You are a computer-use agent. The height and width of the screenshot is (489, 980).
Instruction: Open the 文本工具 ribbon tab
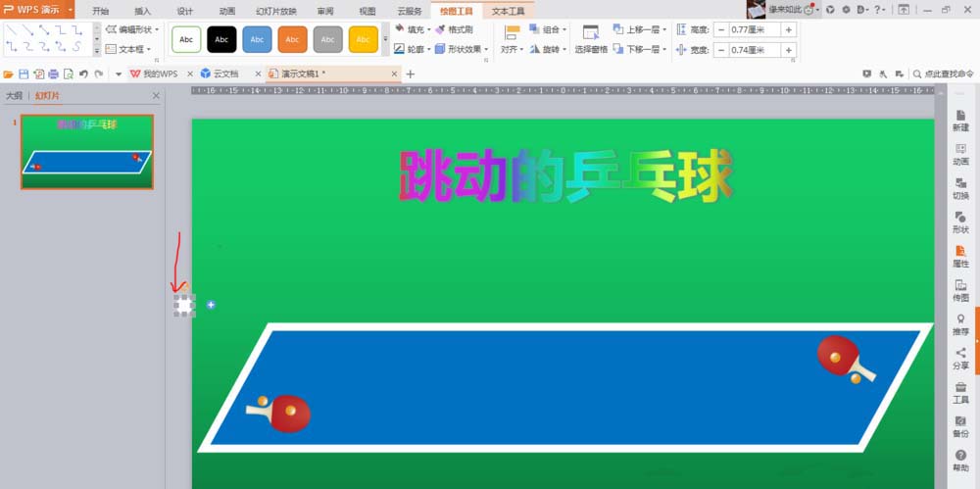click(x=508, y=11)
